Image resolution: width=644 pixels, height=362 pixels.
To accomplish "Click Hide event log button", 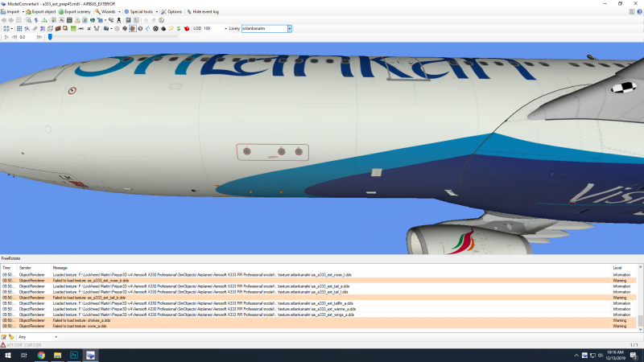I will [203, 12].
